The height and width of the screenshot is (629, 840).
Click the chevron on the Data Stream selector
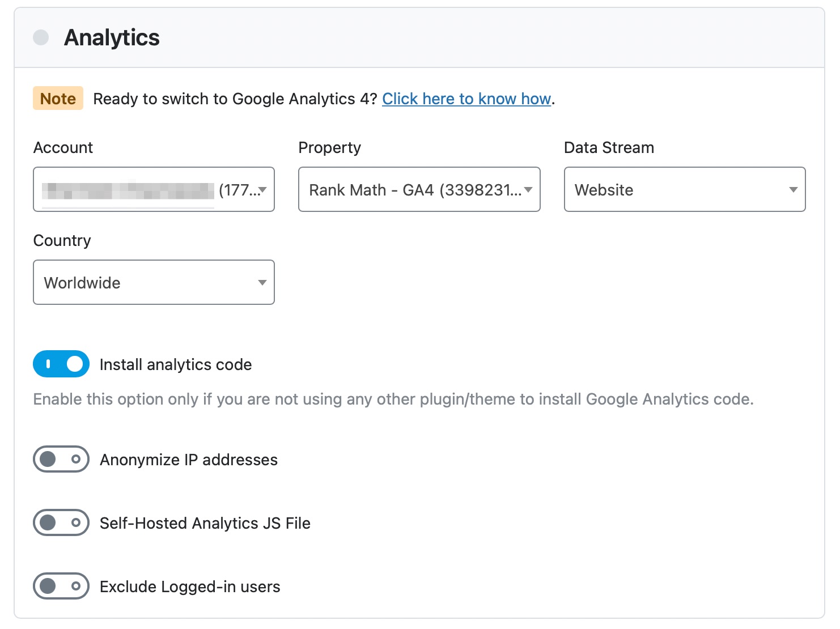792,190
